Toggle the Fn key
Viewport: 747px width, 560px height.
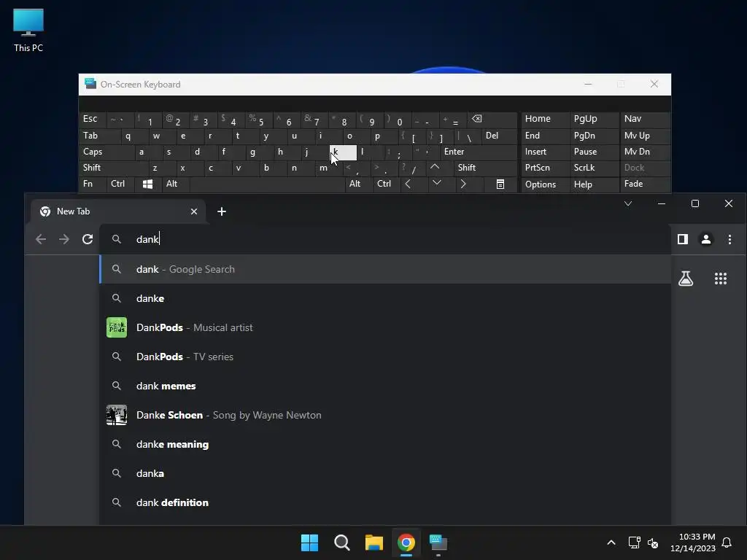[93, 184]
